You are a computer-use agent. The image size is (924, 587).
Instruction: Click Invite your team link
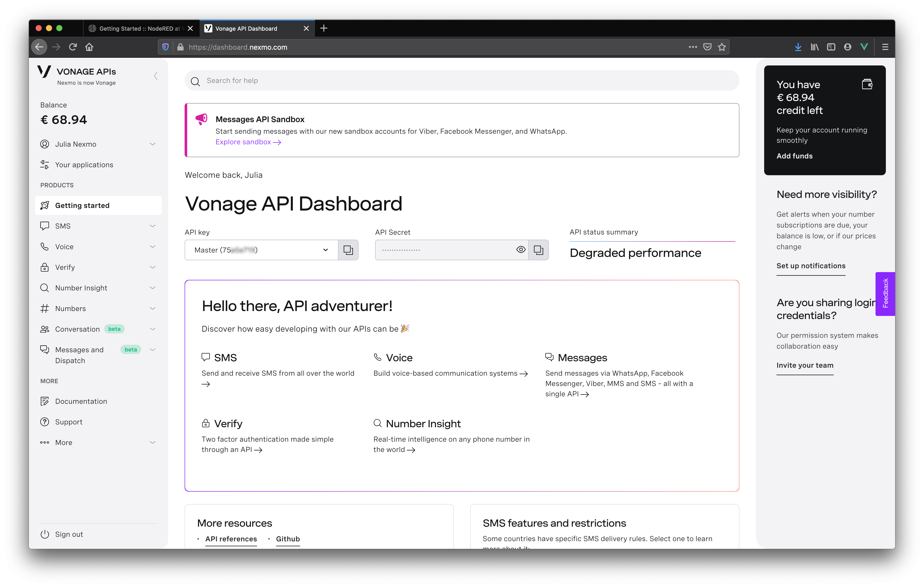pos(805,365)
